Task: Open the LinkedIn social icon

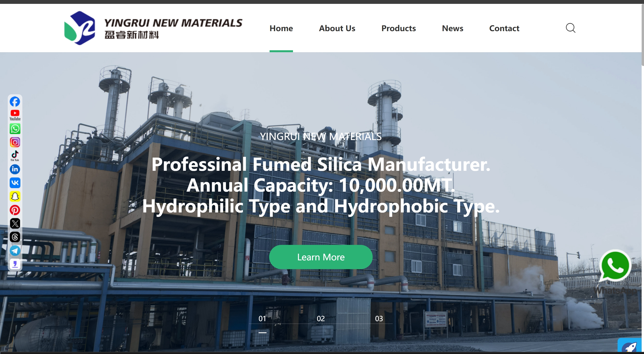Action: 15,169
